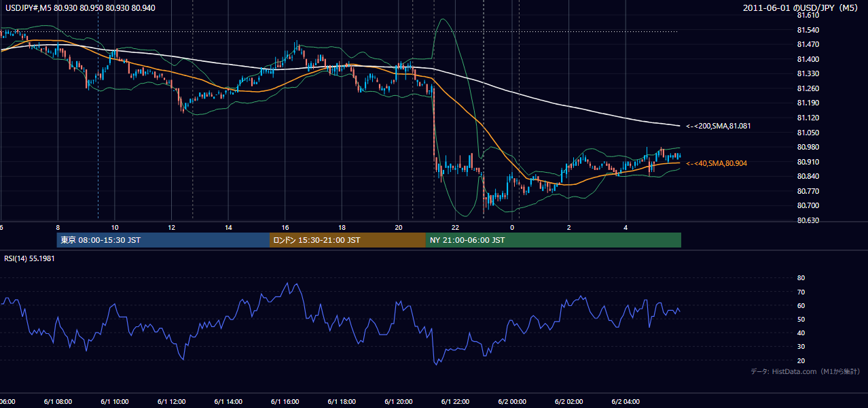Image resolution: width=868 pixels, height=408 pixels.
Task: Click hour tick 10 on price chart axis
Action: point(115,228)
